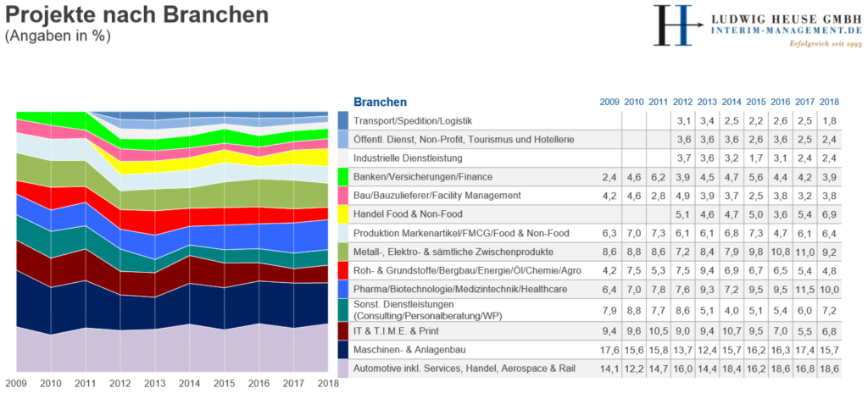868x399 pixels.
Task: Click Handel Food 2018 value 6,9
Action: pos(831,214)
